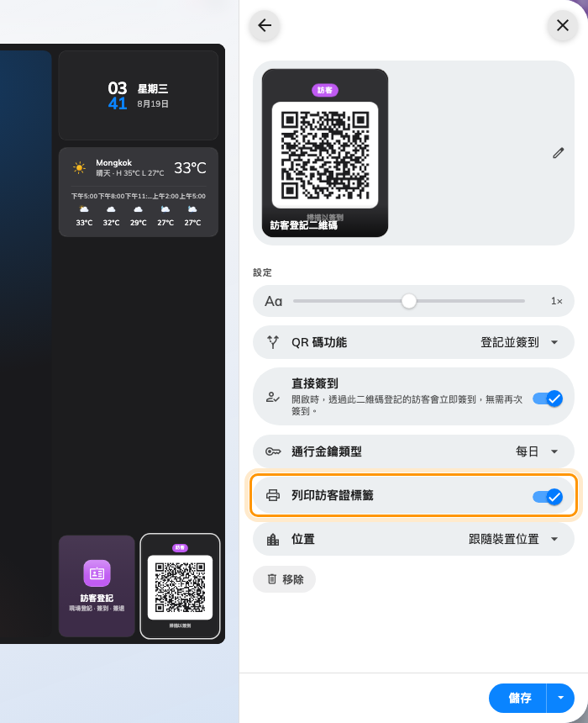The width and height of the screenshot is (588, 723).
Task: Select the QR code tile in dashboard
Action: (x=180, y=586)
